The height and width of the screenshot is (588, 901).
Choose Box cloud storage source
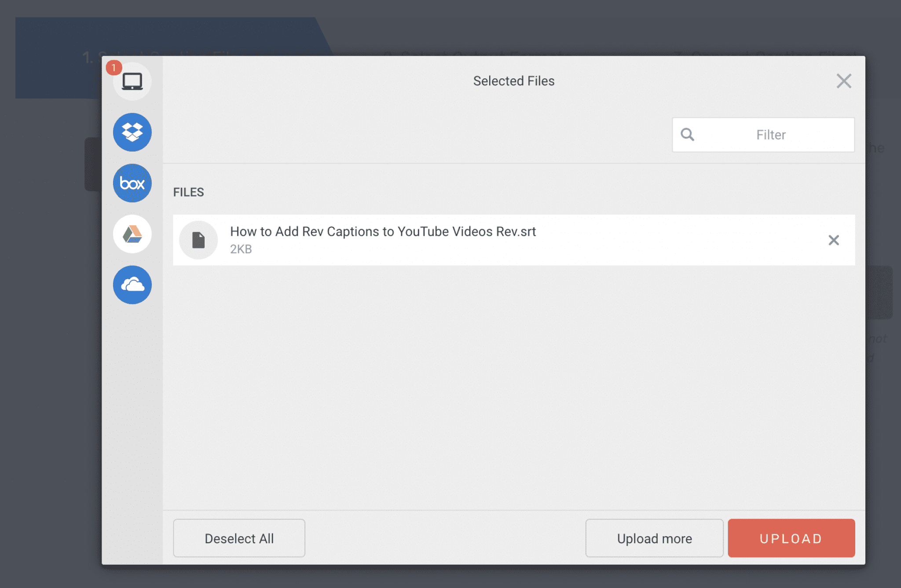tap(132, 183)
